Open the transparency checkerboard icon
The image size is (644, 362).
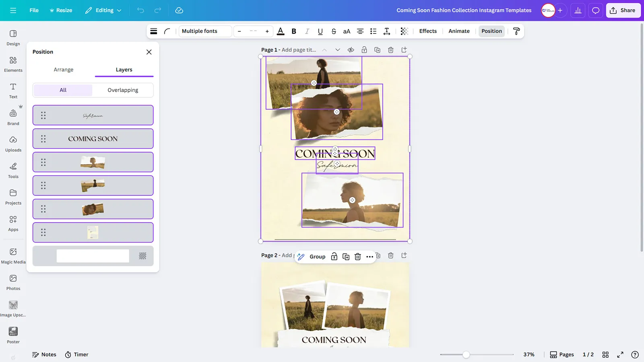pos(404,31)
